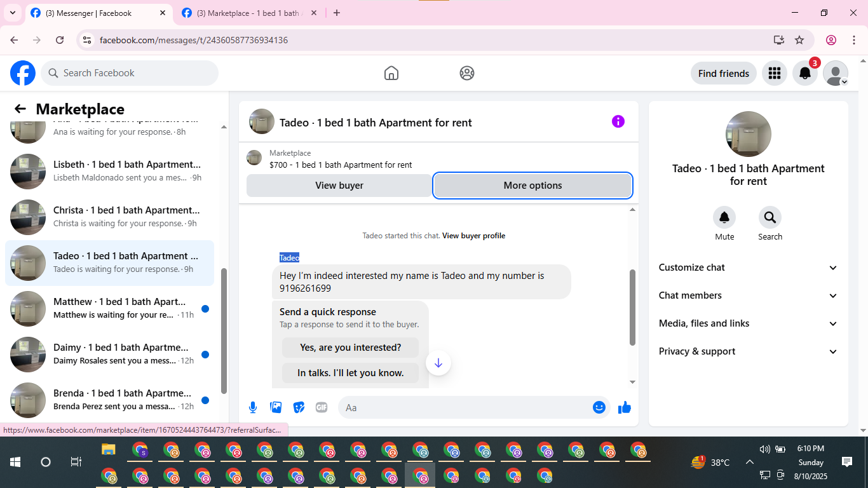Click Tadeo's message with phone number
This screenshot has height=488, width=868.
point(421,281)
